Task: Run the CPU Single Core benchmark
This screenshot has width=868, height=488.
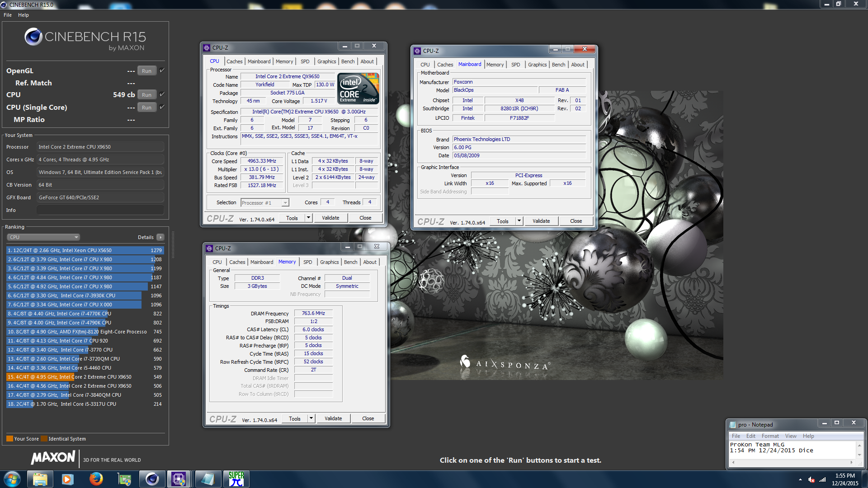Action: 147,107
